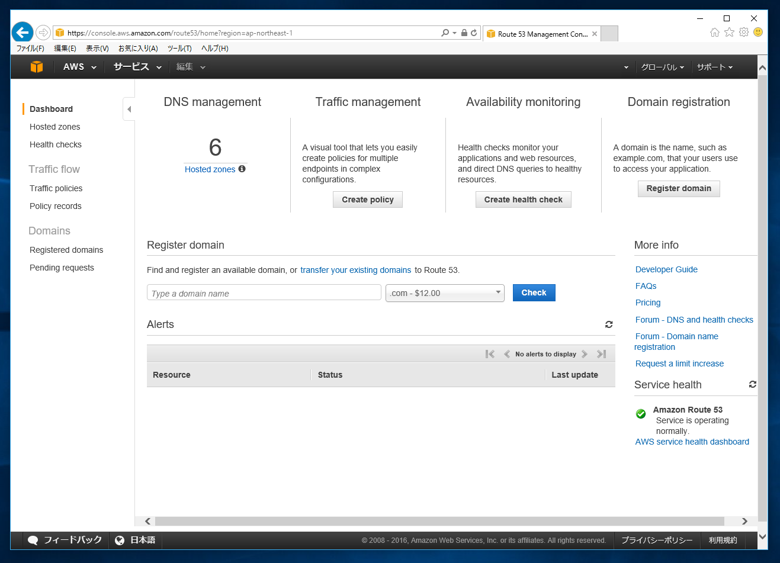Go to first alerts page icon
Image resolution: width=780 pixels, height=563 pixels.
(x=490, y=354)
